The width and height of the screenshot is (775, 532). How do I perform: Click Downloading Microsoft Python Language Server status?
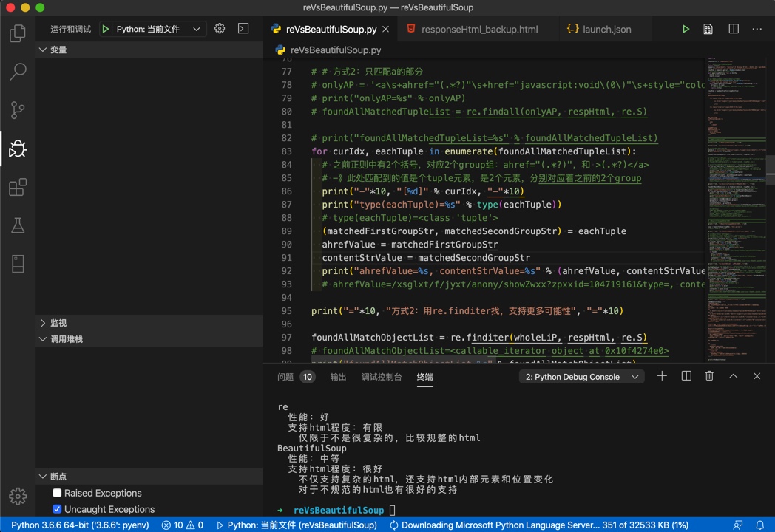(539, 525)
